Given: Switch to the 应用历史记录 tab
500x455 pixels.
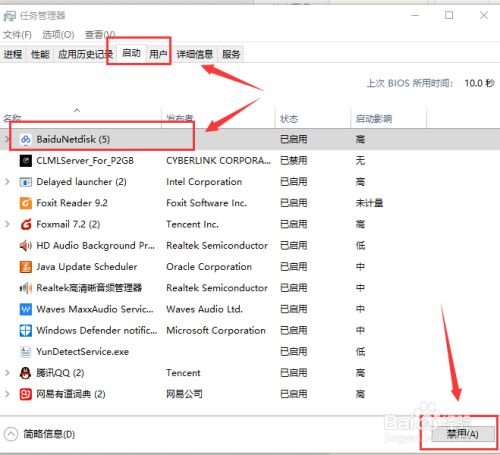Looking at the screenshot, I should (x=86, y=54).
